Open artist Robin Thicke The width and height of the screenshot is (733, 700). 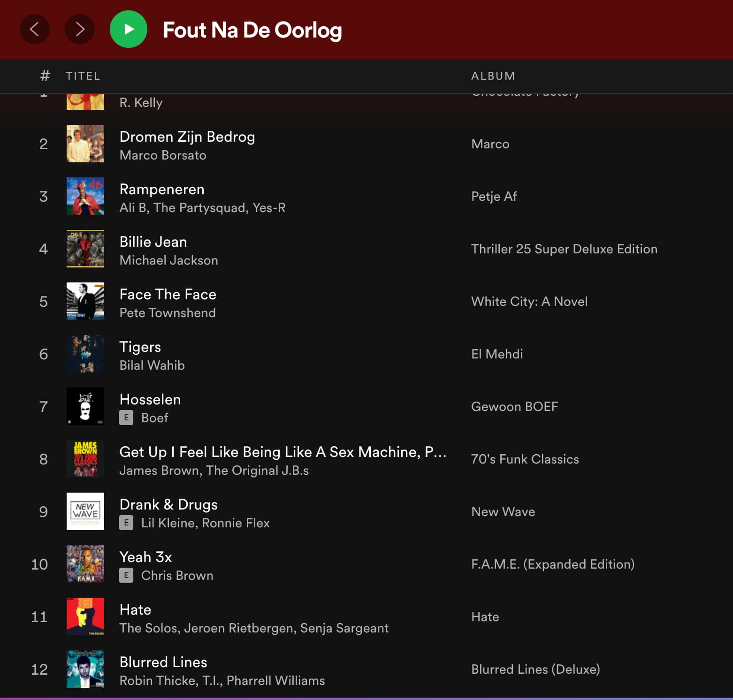tap(157, 681)
